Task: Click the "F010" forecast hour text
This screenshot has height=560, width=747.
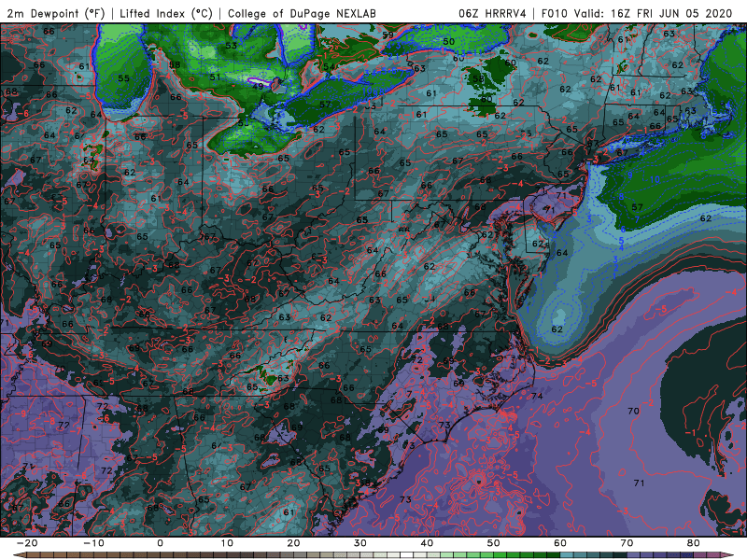Action: pos(555,13)
